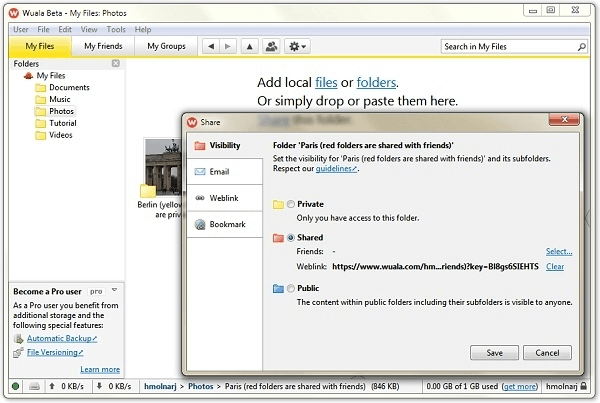Open the Tools menu
Screen dimensions: 600x403
[x=117, y=30]
